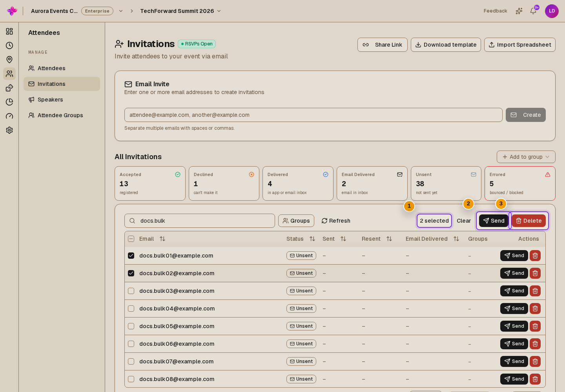Delete the selected invitations
Viewport: 565px width, 392px height.
pyautogui.click(x=529, y=221)
